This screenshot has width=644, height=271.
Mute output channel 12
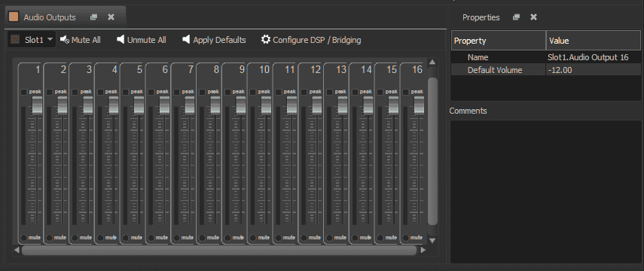(x=304, y=237)
